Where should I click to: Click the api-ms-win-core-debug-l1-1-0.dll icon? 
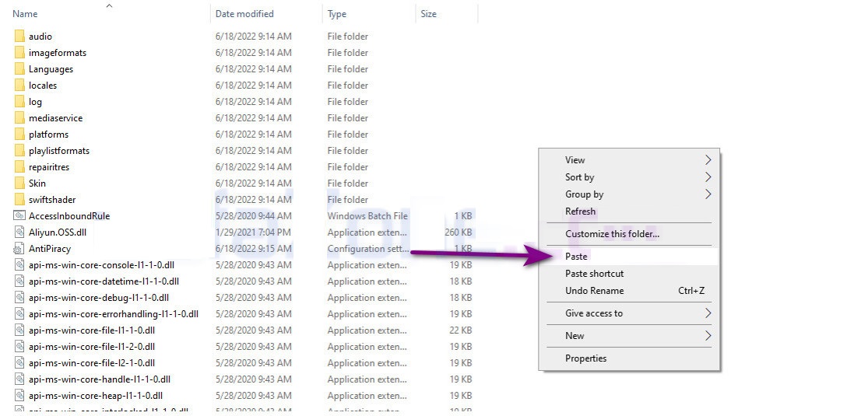[x=19, y=298]
